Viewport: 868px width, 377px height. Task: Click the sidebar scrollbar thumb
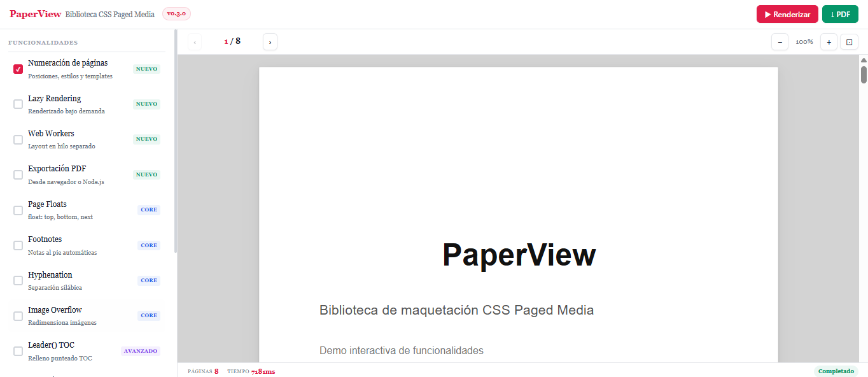click(176, 141)
